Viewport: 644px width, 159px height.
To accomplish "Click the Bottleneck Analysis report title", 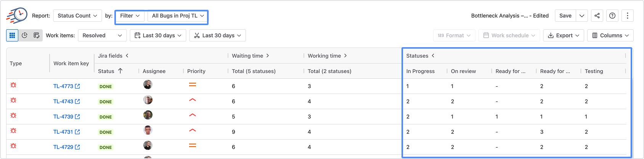I will 510,16.
